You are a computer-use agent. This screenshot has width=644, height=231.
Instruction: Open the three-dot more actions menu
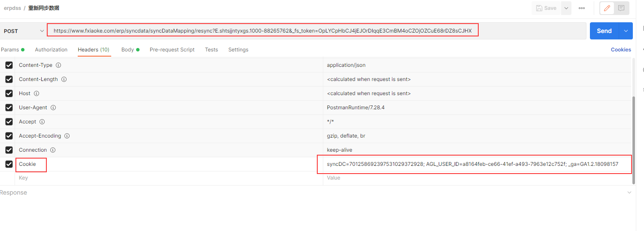click(582, 8)
